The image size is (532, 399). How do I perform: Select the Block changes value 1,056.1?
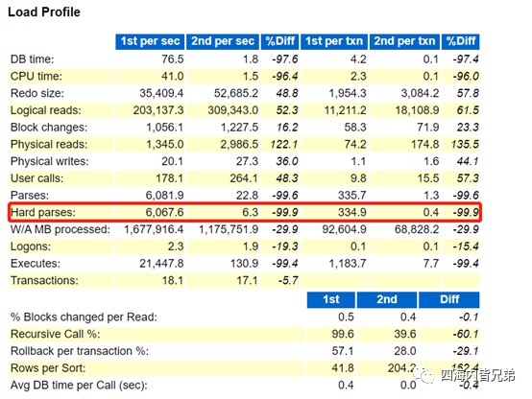coord(164,128)
